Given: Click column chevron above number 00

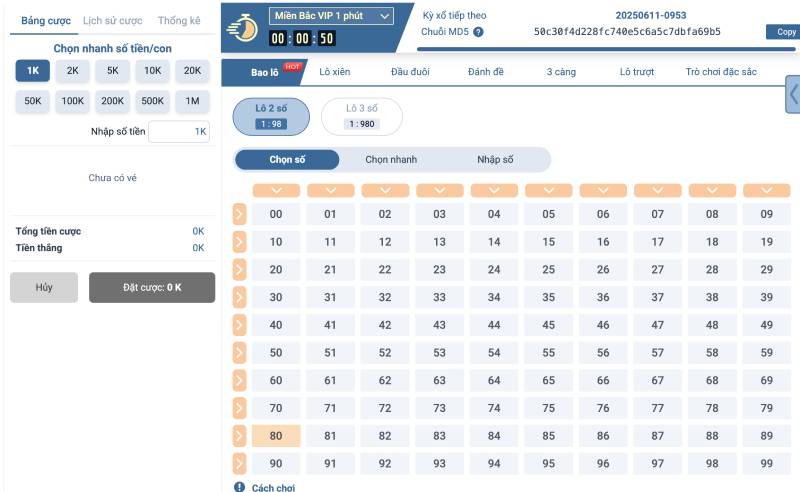Looking at the screenshot, I should [x=276, y=190].
